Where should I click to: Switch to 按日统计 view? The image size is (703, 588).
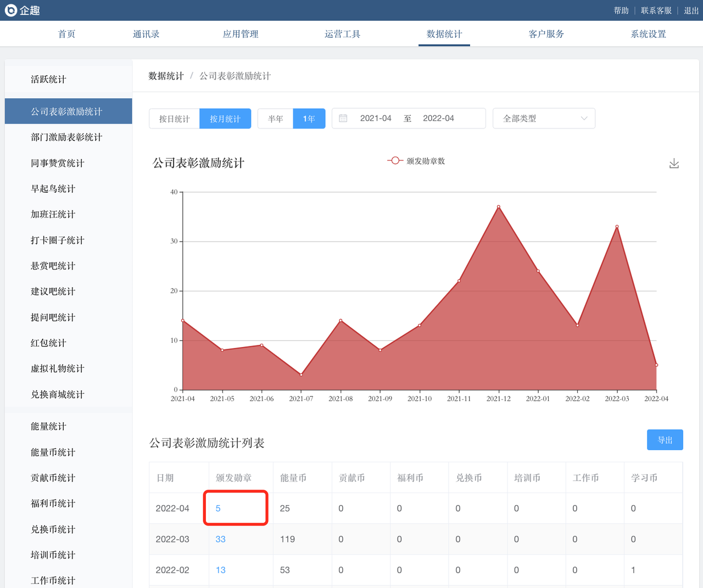(x=174, y=119)
